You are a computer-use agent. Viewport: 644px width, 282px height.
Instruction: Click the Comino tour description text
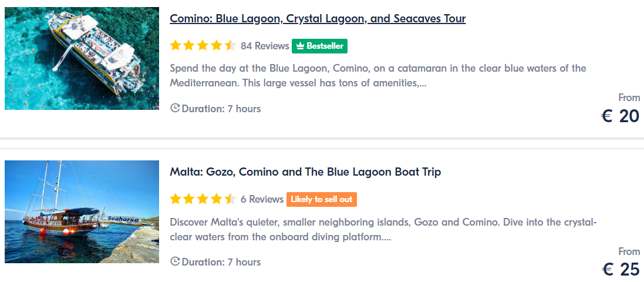[378, 76]
